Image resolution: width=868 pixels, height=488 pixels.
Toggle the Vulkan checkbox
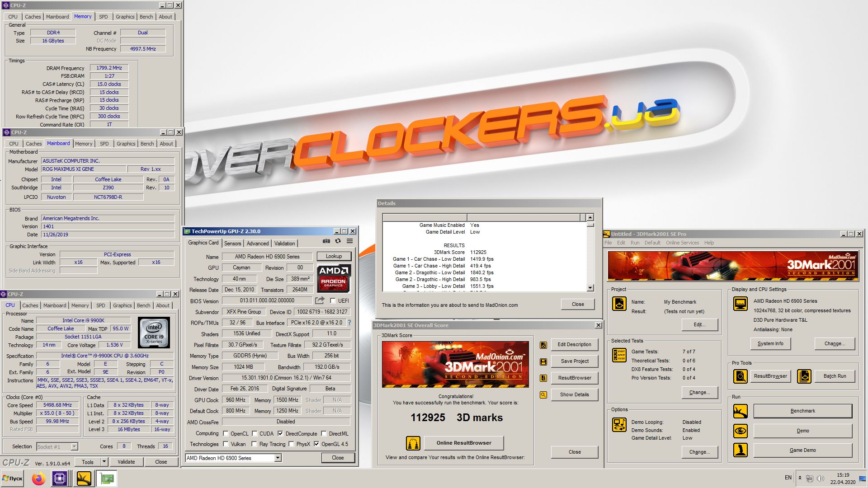pos(226,444)
